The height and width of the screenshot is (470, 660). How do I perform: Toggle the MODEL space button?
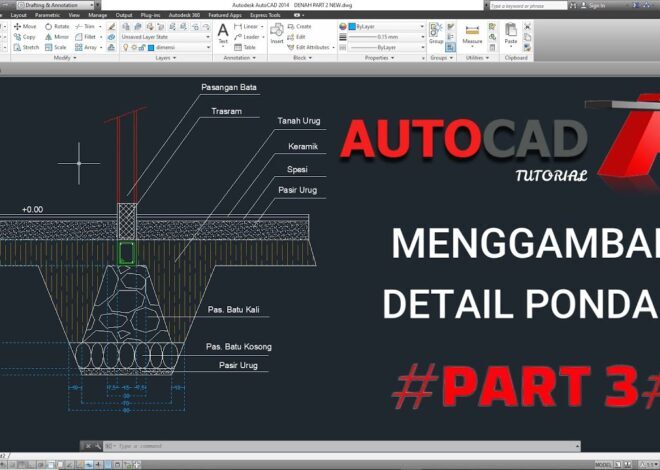(603, 465)
